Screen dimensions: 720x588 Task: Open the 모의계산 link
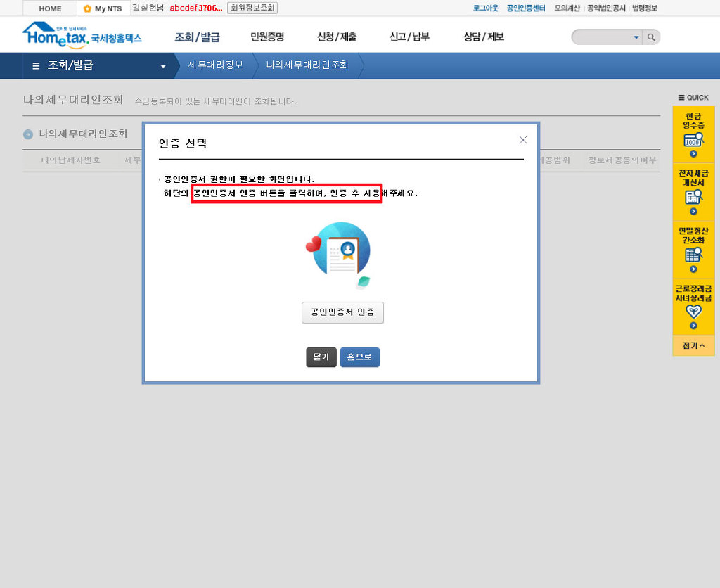coord(567,8)
